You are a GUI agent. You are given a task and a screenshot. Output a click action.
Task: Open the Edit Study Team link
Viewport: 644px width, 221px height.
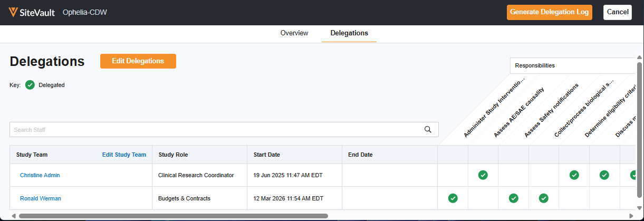coord(124,155)
